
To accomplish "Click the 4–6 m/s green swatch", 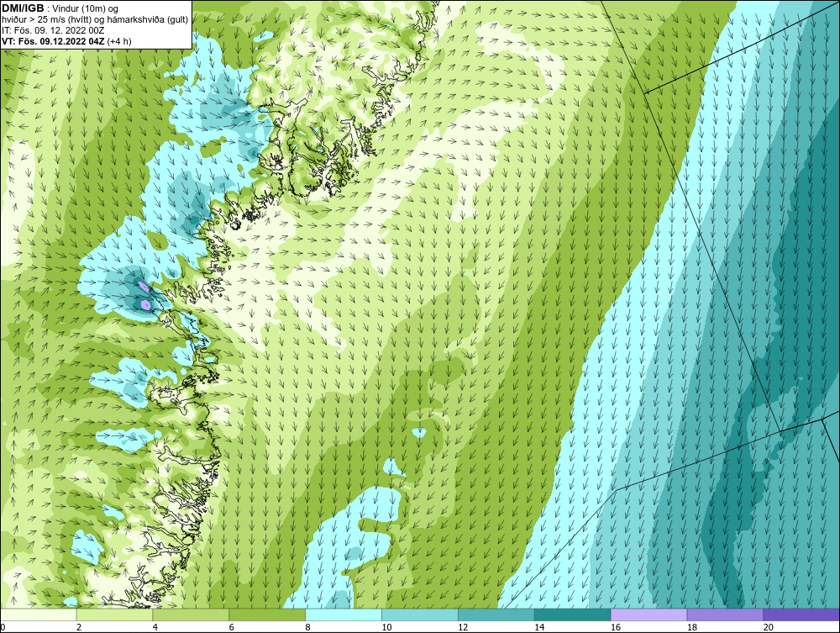I will tap(192, 615).
